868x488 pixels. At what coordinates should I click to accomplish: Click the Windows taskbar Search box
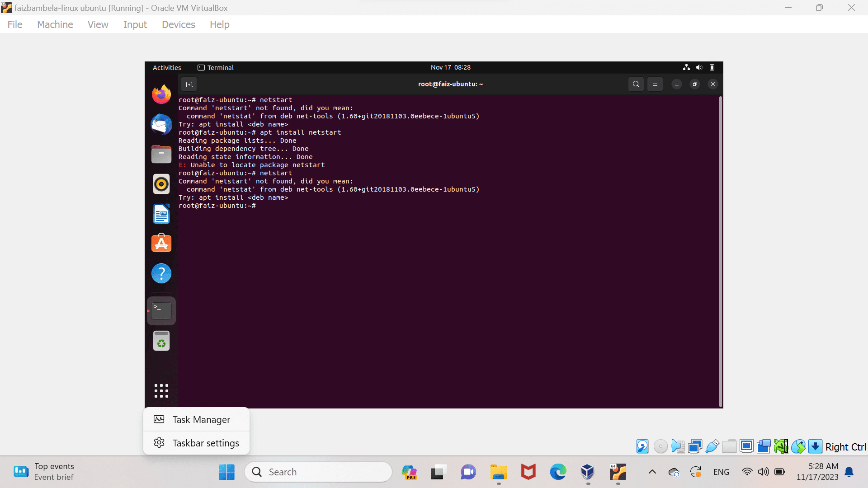point(318,472)
